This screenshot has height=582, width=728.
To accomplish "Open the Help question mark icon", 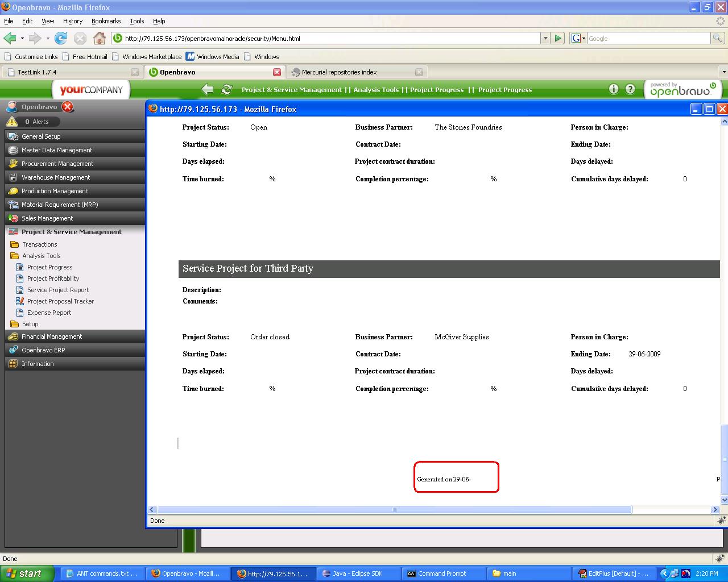I will [630, 89].
